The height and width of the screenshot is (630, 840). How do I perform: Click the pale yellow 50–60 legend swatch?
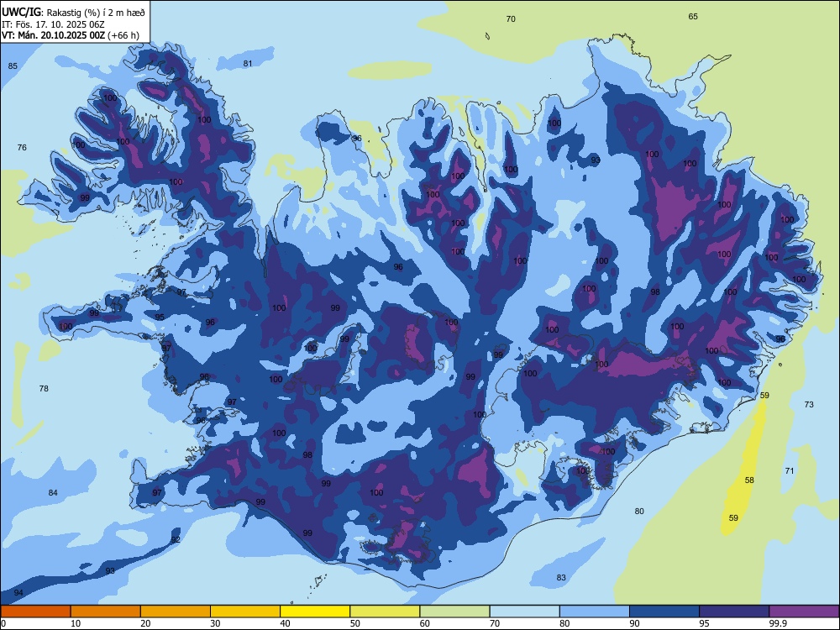click(x=385, y=612)
